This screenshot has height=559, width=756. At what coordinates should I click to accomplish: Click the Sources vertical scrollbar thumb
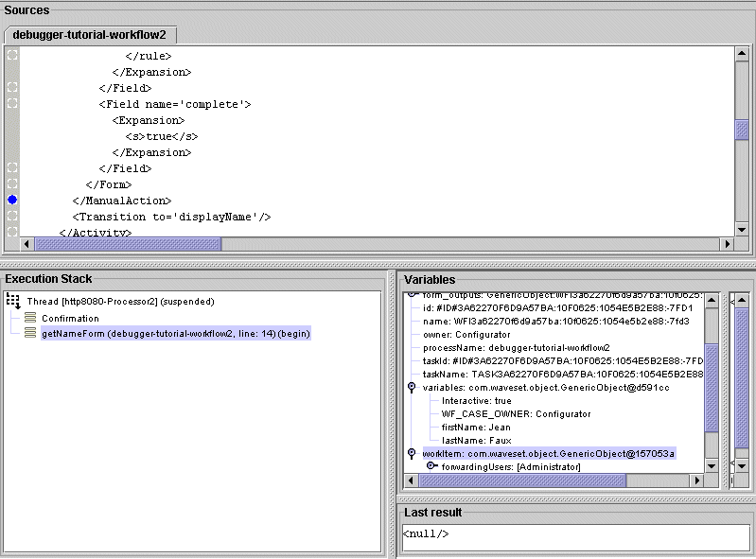742,130
